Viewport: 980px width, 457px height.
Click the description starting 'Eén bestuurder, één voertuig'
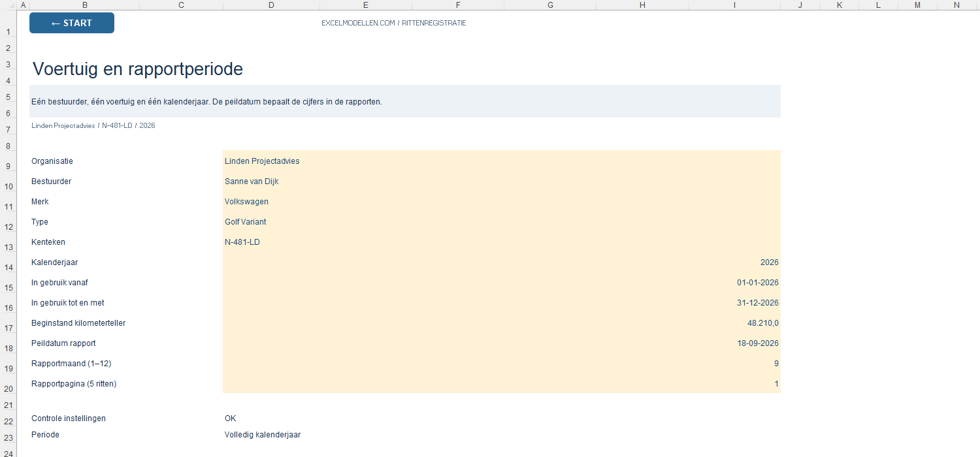pos(206,102)
